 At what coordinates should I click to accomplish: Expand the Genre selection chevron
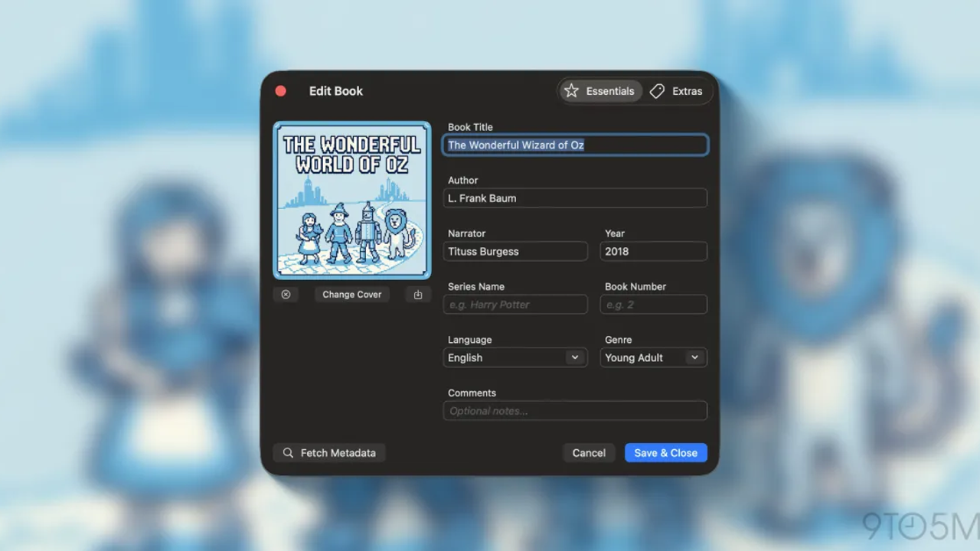tap(694, 357)
